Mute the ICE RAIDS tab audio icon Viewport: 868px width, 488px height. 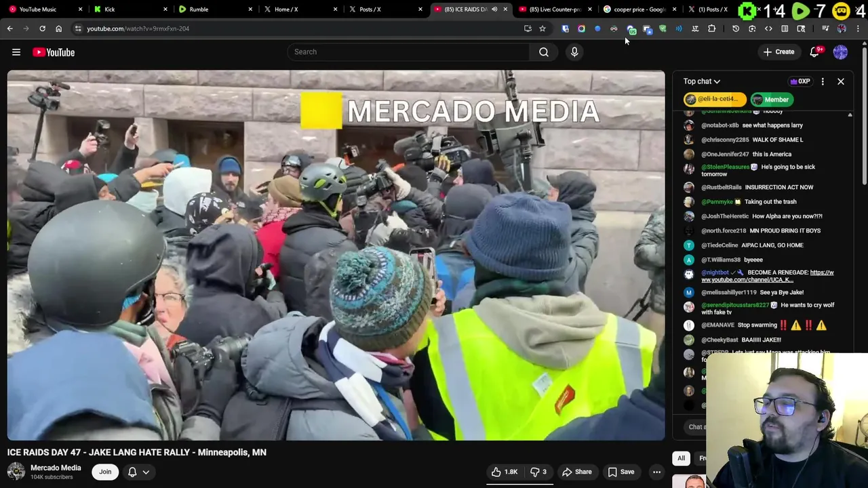click(494, 9)
